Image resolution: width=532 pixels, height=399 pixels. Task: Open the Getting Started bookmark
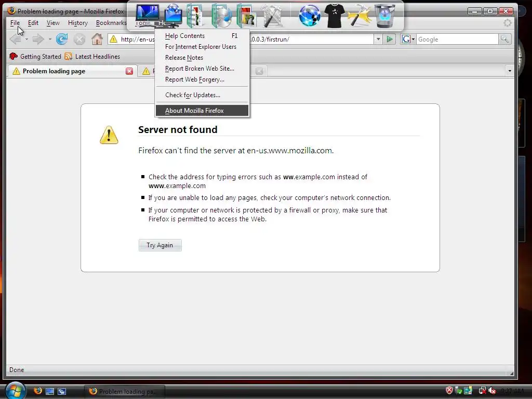[x=35, y=56]
